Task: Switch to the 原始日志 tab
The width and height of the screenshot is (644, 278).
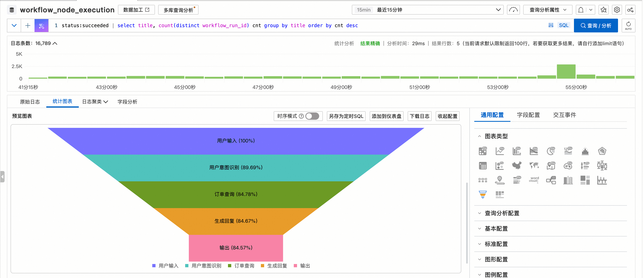Action: 30,102
